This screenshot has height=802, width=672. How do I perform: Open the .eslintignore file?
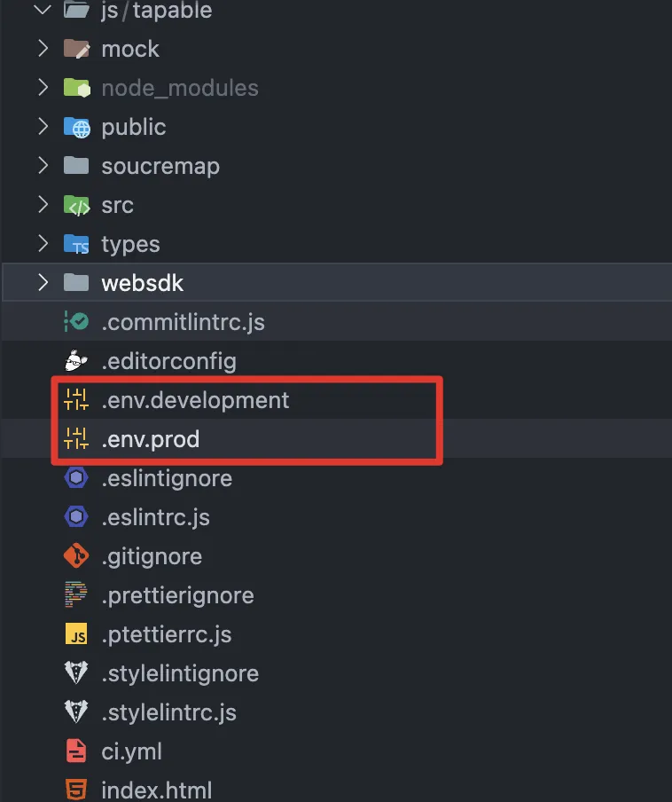[x=167, y=478]
